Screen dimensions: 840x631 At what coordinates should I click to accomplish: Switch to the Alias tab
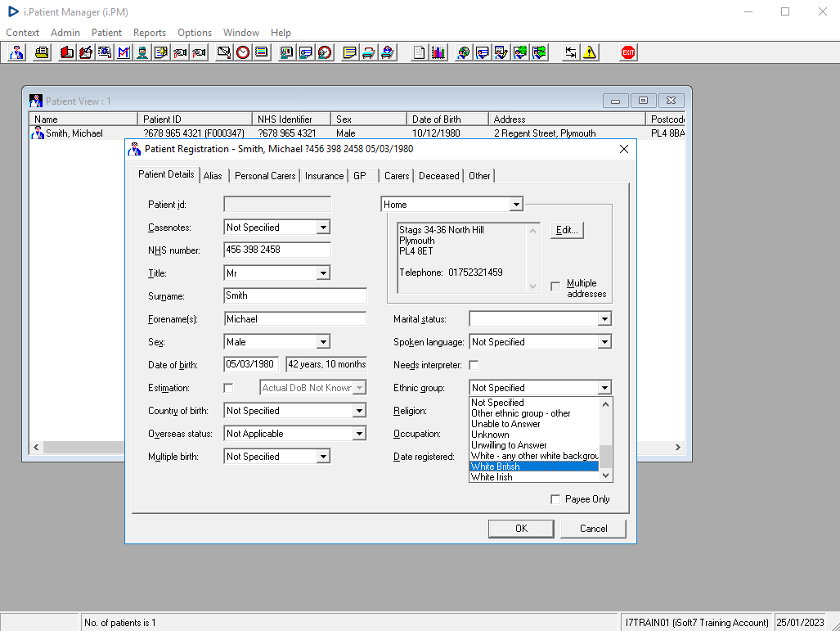(213, 176)
